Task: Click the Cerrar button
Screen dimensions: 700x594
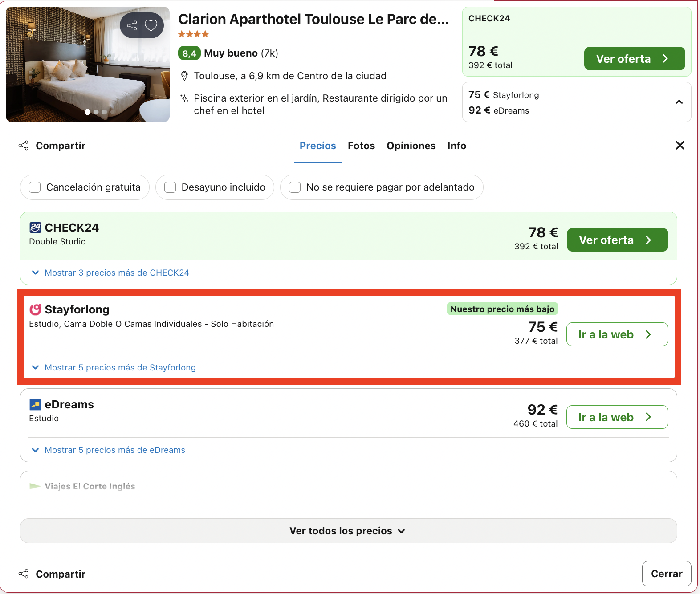Action: [667, 574]
